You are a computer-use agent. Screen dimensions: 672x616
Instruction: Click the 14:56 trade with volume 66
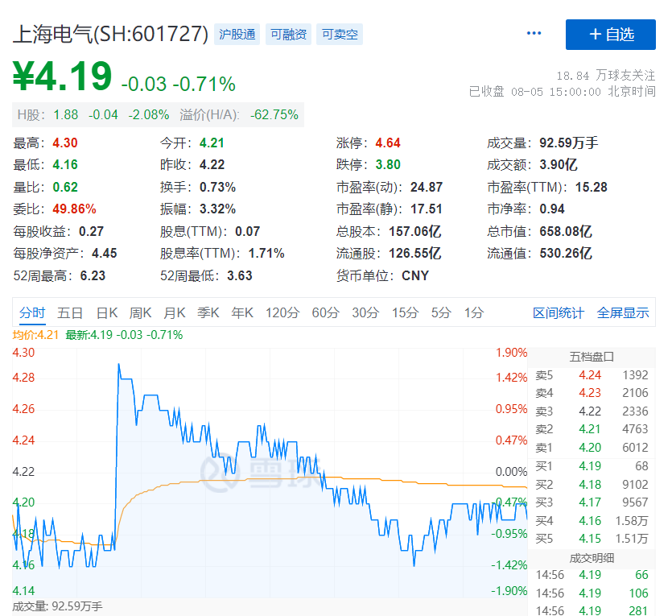592,575
